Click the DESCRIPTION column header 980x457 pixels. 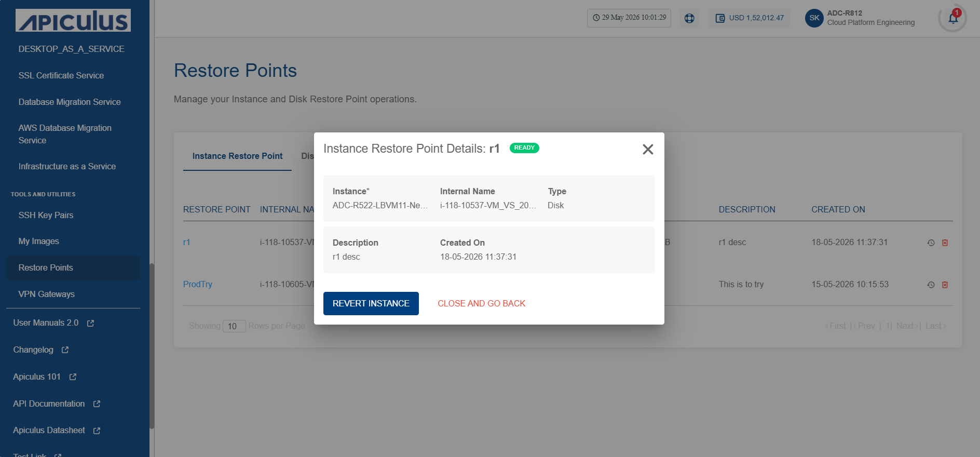[x=747, y=209]
